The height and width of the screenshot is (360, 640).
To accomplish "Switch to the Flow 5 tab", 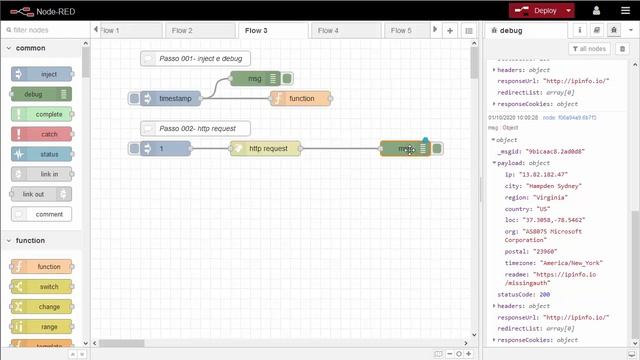I will [x=407, y=31].
